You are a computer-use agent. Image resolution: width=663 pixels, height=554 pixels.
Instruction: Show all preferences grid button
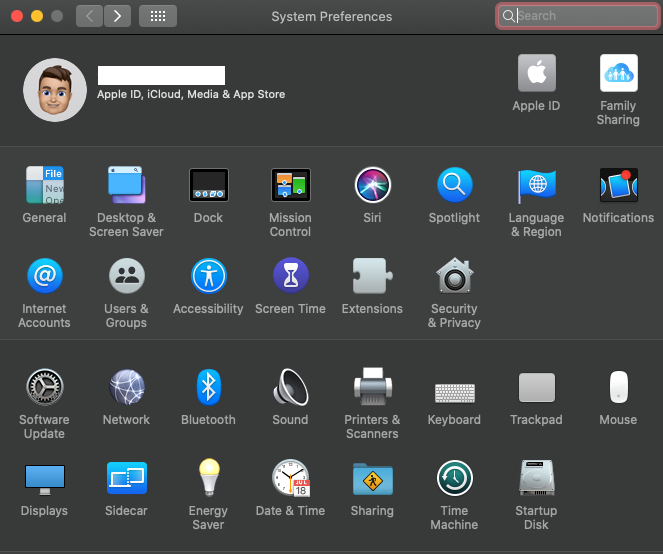click(x=158, y=16)
